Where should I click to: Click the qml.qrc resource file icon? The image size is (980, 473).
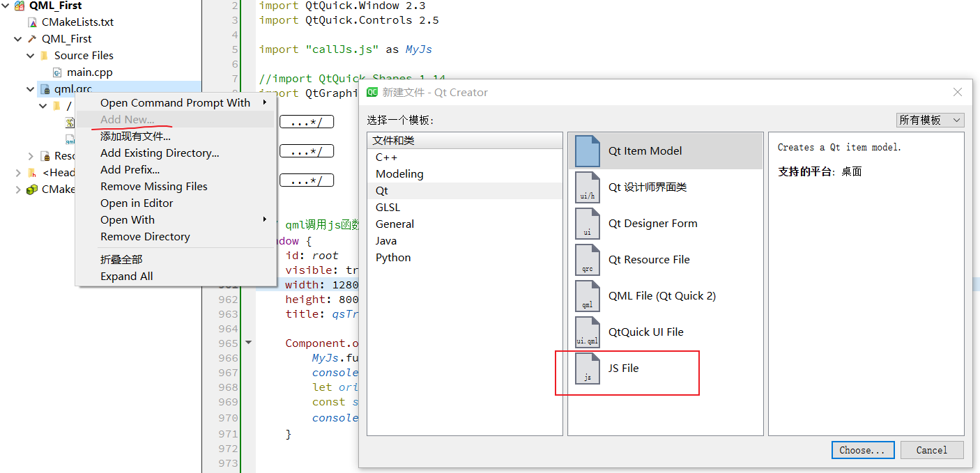tap(45, 89)
